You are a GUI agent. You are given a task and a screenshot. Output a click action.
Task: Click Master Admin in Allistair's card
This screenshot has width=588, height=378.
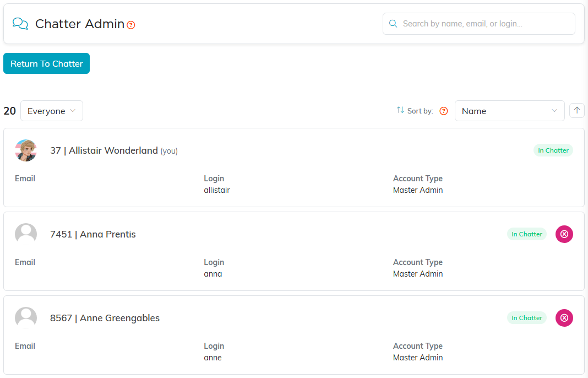(x=418, y=190)
